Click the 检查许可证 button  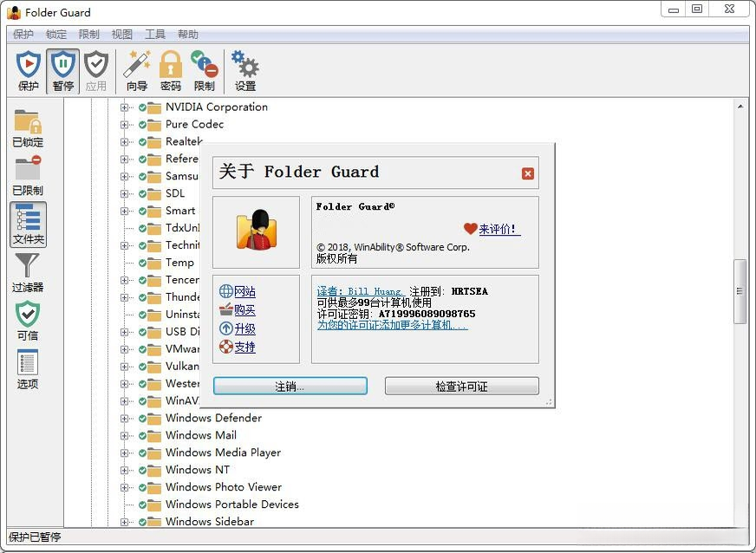point(461,387)
